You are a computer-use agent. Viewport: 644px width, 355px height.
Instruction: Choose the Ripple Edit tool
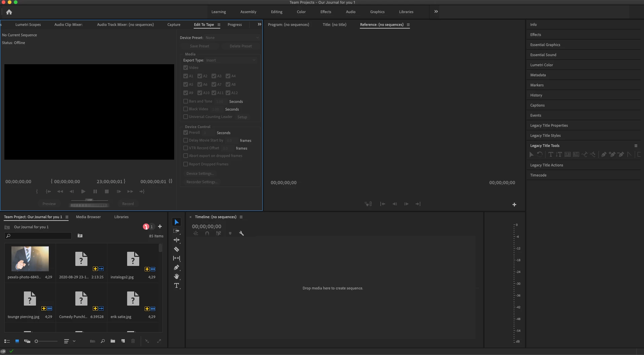coord(177,240)
